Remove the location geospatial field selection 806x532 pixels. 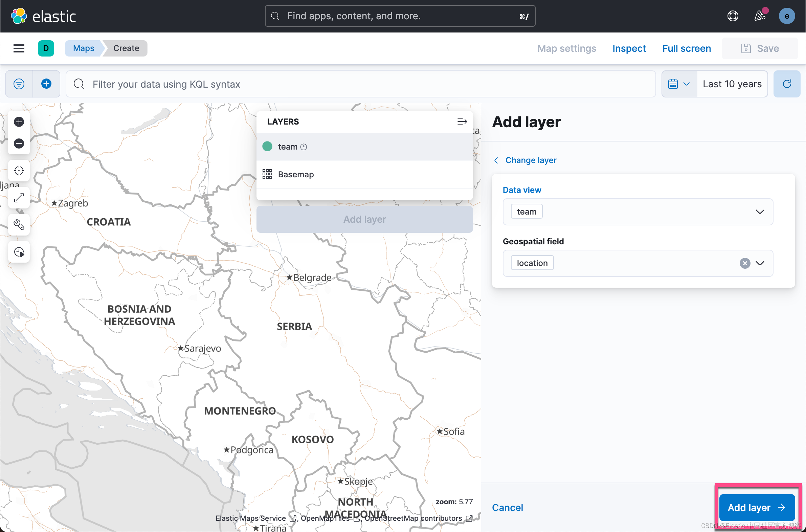[x=745, y=263]
